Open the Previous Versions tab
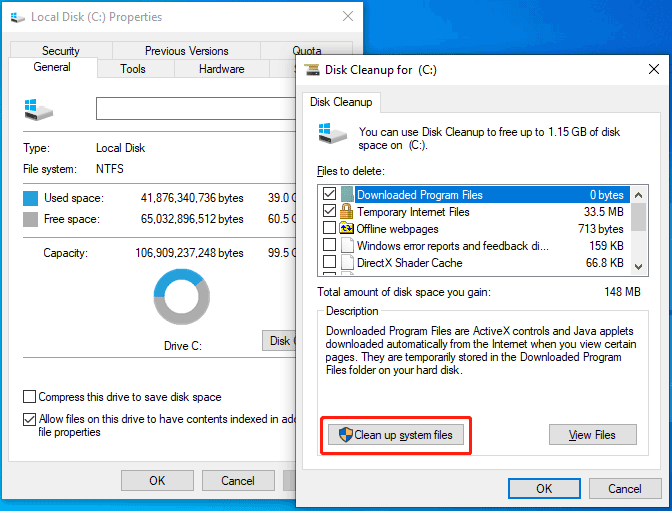Screen dimensions: 672x511 (x=186, y=51)
